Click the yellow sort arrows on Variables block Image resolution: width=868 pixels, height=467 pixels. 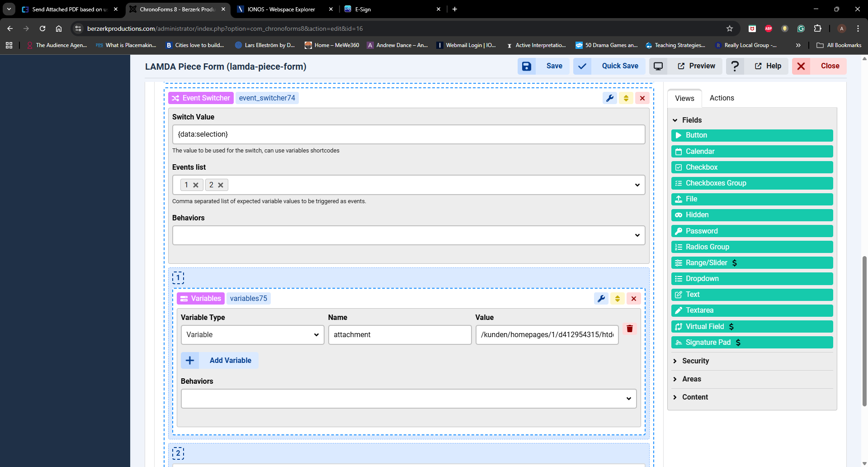617,299
